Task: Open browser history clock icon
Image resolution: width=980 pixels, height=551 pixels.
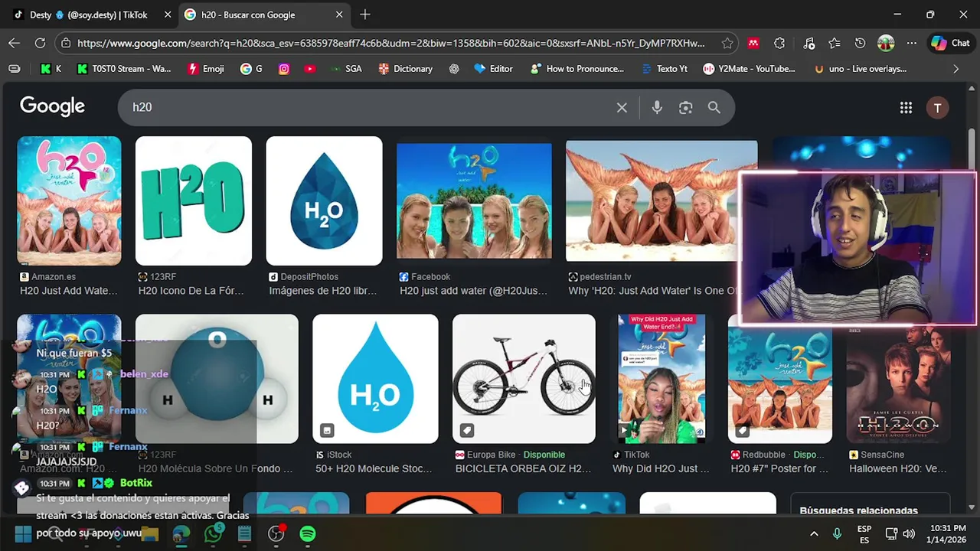Action: (x=860, y=44)
